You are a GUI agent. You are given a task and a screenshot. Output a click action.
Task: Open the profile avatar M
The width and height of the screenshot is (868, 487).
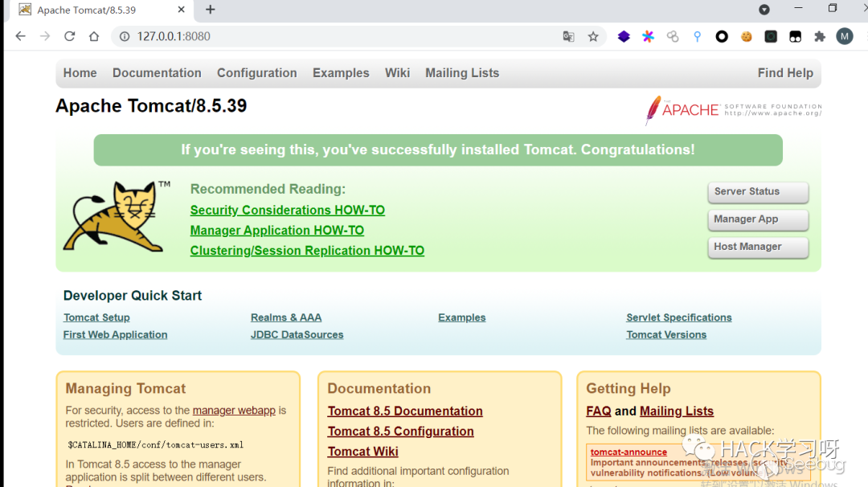click(844, 36)
